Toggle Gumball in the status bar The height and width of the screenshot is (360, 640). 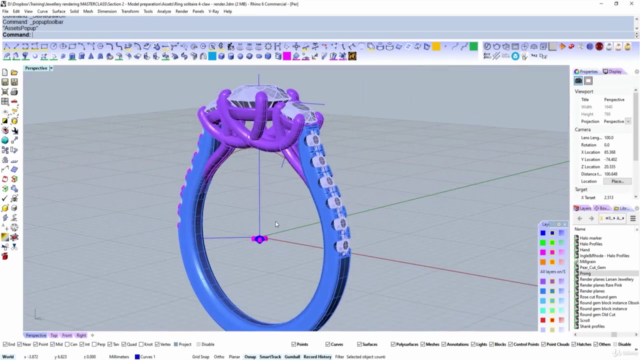tap(292, 357)
